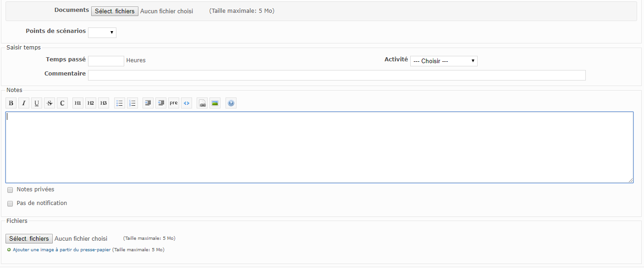
Task: Click Ajouter une image à partir du presse-papier
Action: 61,250
